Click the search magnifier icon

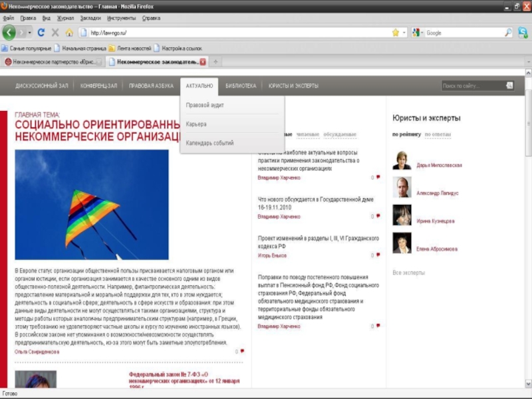click(508, 33)
